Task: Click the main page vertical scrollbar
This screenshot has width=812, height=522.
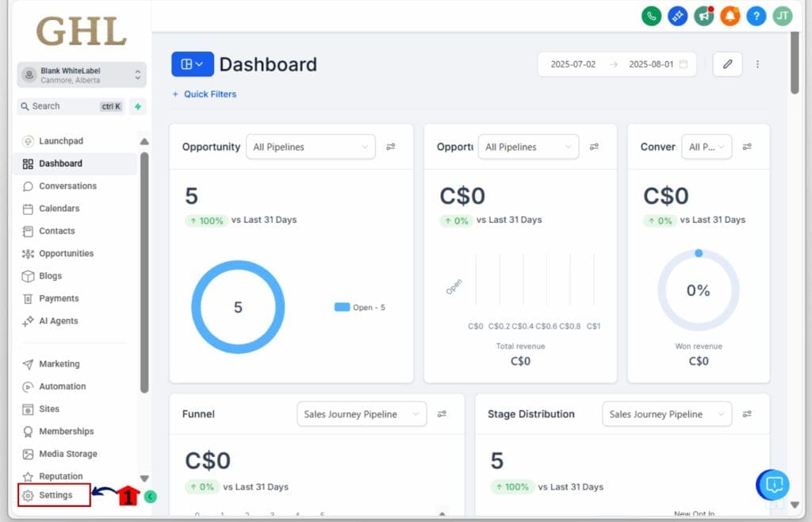Action: click(x=795, y=63)
